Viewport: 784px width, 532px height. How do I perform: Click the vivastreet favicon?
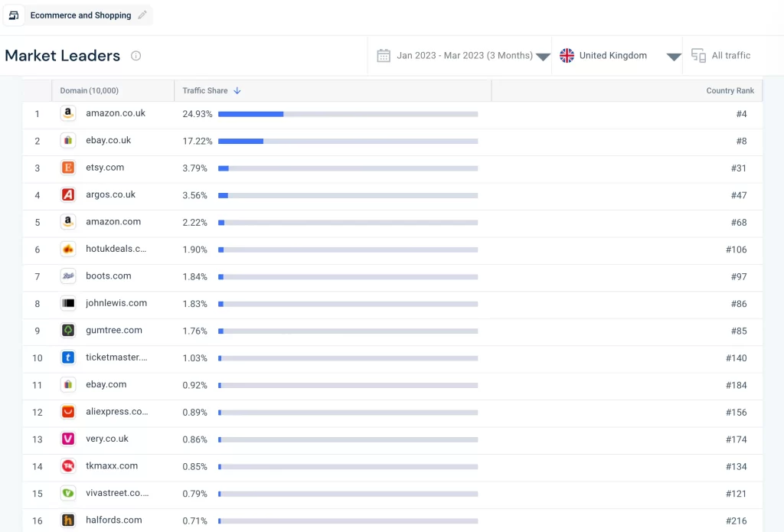pyautogui.click(x=68, y=493)
